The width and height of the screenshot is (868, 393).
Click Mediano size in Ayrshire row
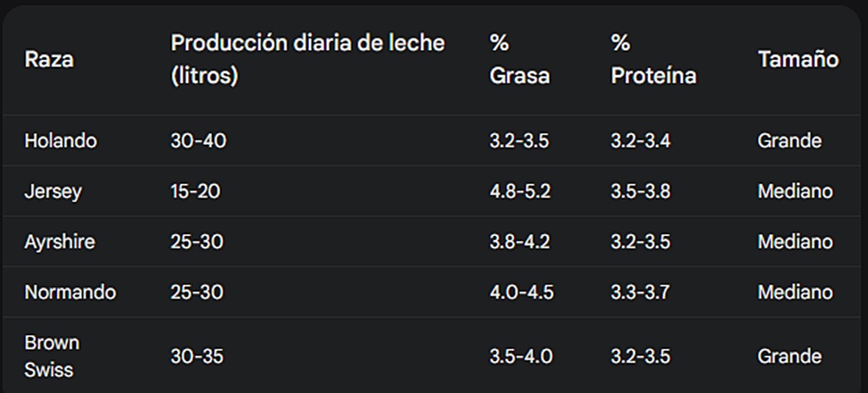pyautogui.click(x=796, y=242)
